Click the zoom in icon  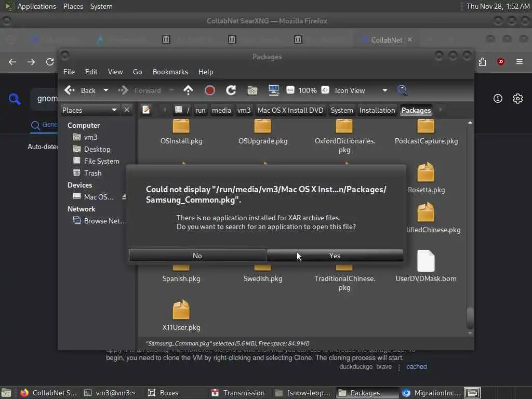(325, 90)
